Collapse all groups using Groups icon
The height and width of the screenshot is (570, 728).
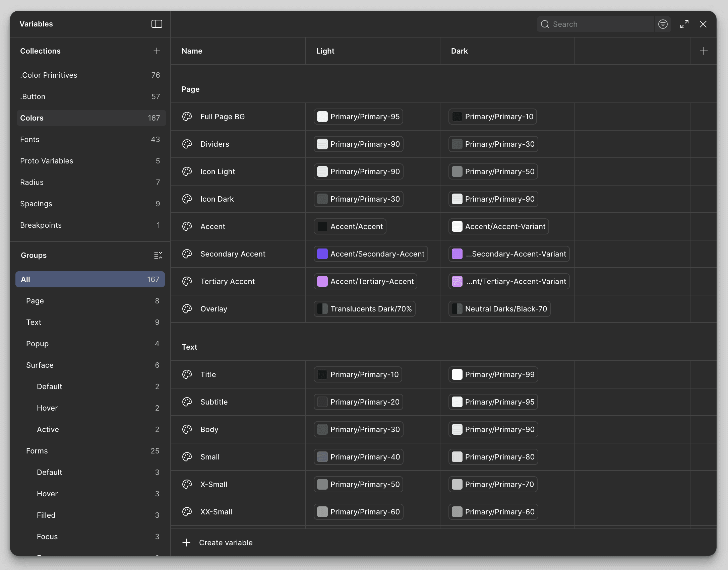[x=158, y=255]
